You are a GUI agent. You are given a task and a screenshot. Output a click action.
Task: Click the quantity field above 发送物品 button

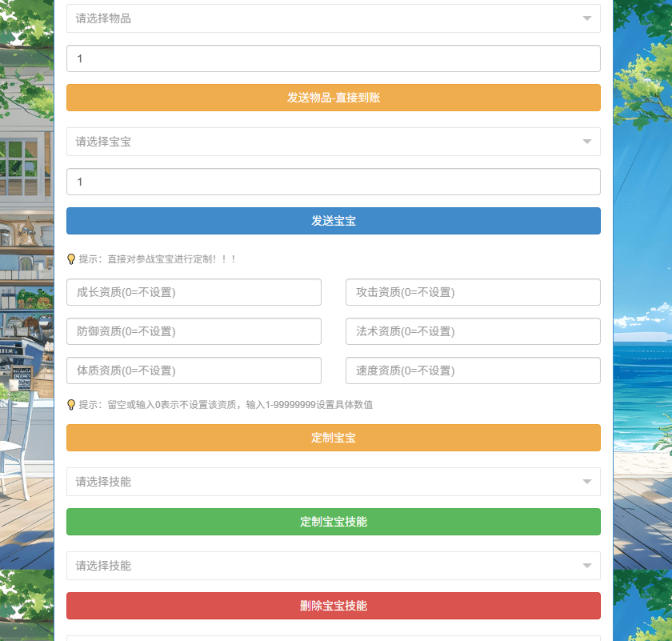(x=333, y=58)
